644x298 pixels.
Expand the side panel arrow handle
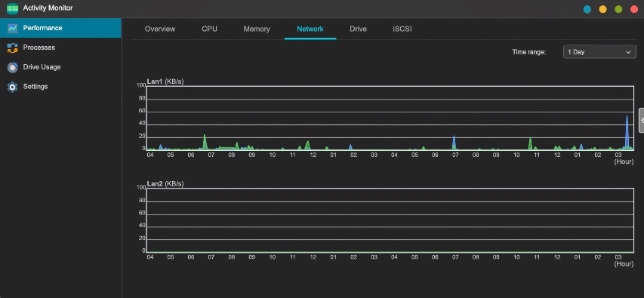[x=642, y=120]
